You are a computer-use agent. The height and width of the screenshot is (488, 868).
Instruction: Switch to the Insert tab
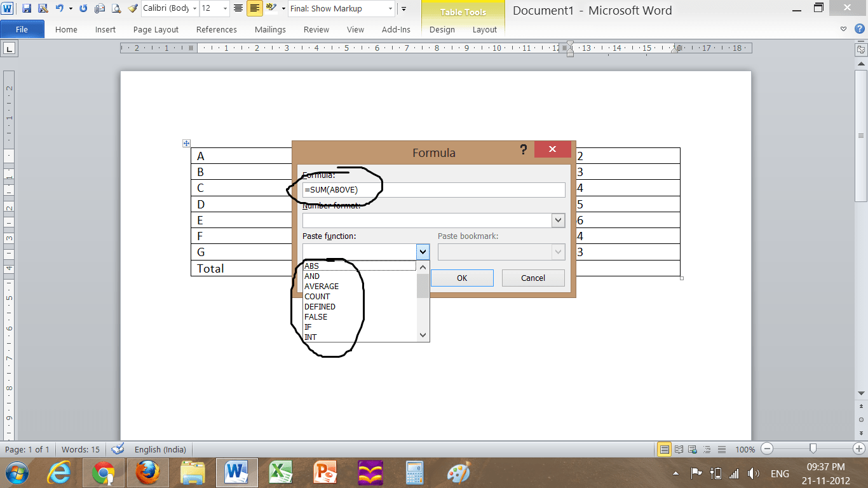pyautogui.click(x=105, y=29)
